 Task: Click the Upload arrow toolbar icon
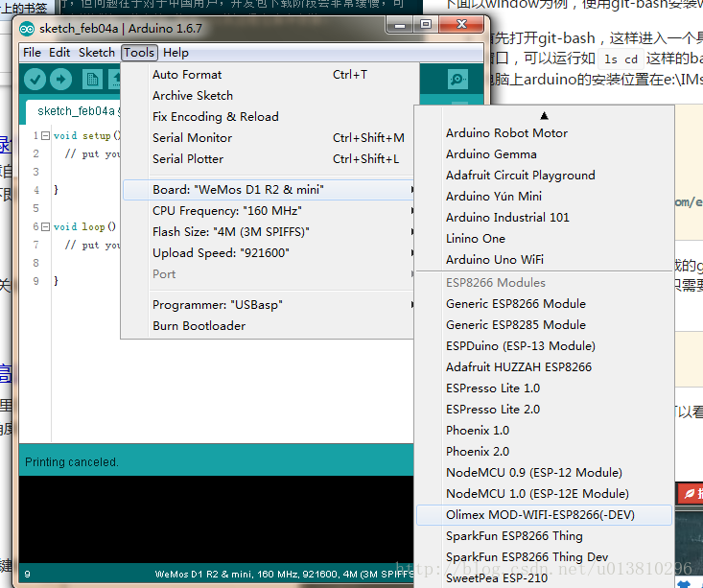tap(60, 80)
